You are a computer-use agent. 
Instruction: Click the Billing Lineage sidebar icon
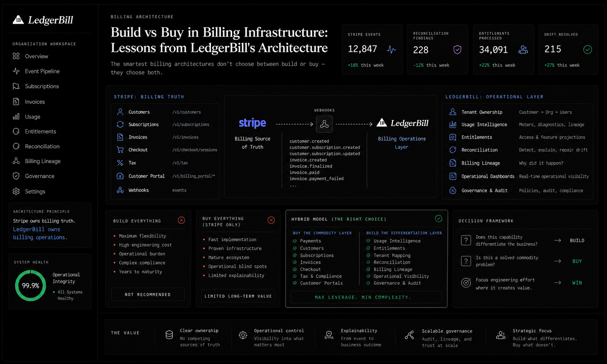[x=16, y=161]
